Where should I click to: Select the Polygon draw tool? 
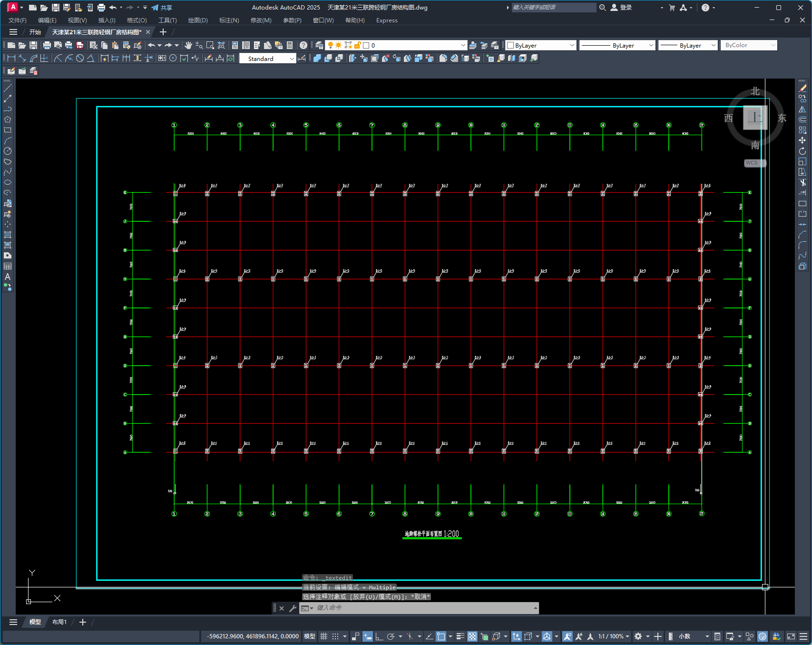click(8, 120)
